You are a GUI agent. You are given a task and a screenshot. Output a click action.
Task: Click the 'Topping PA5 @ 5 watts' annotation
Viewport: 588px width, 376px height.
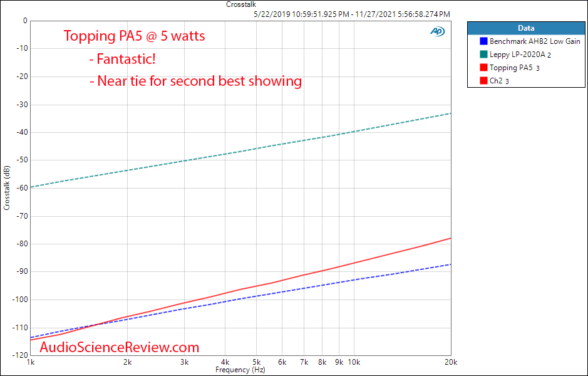tap(134, 36)
